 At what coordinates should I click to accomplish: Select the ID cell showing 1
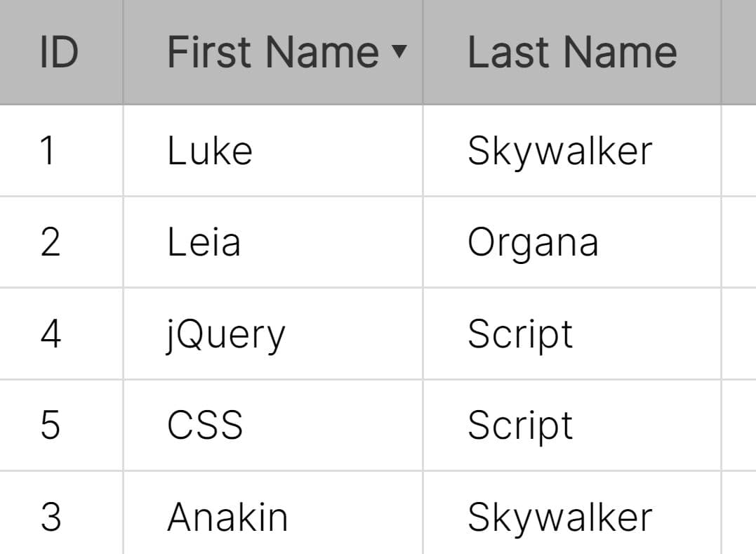coord(48,151)
